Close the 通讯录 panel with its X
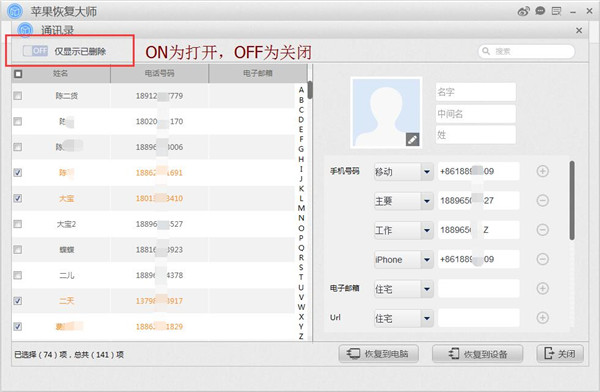600x392 pixels. coord(579,30)
